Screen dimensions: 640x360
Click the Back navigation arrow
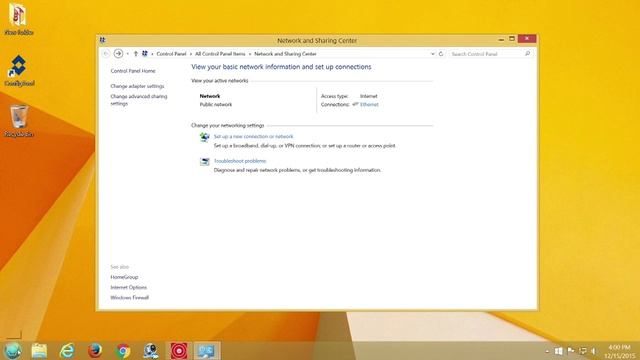106,54
